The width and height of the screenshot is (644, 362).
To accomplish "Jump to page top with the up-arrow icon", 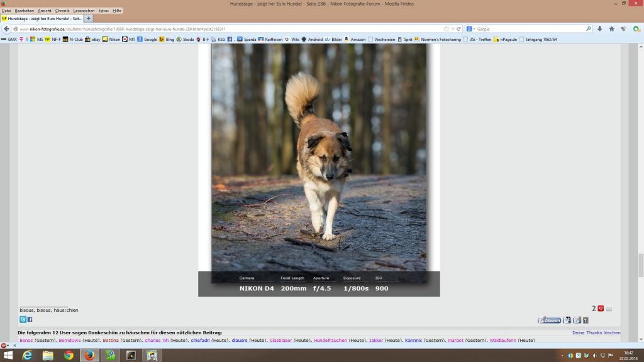I will click(x=586, y=320).
